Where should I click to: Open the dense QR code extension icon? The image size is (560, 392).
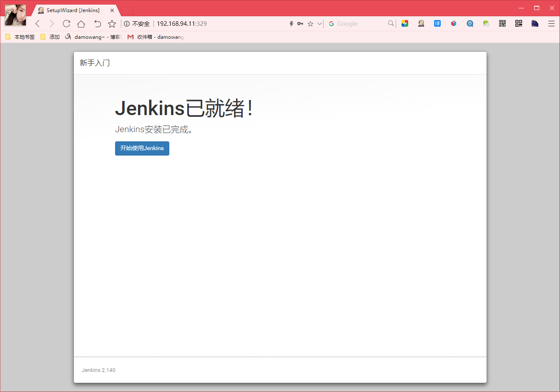tap(502, 23)
